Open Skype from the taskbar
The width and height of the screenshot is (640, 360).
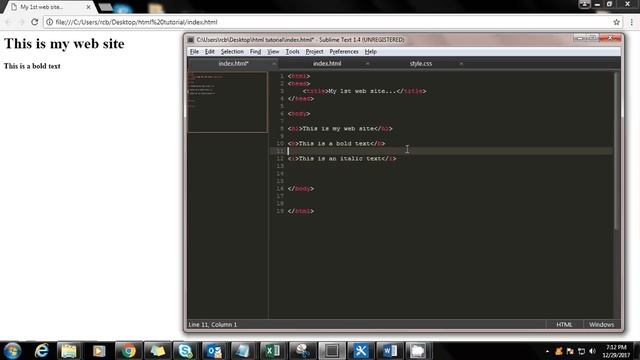[185, 351]
